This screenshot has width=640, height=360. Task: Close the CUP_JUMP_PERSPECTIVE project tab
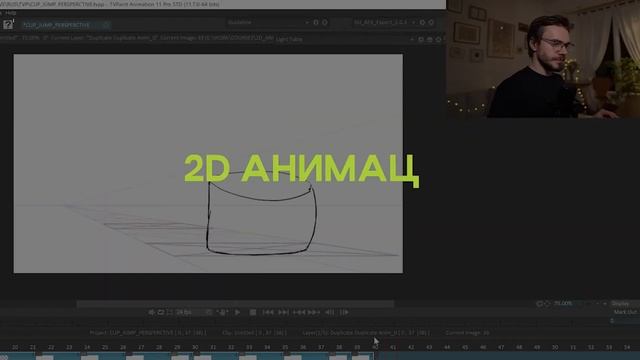106,25
